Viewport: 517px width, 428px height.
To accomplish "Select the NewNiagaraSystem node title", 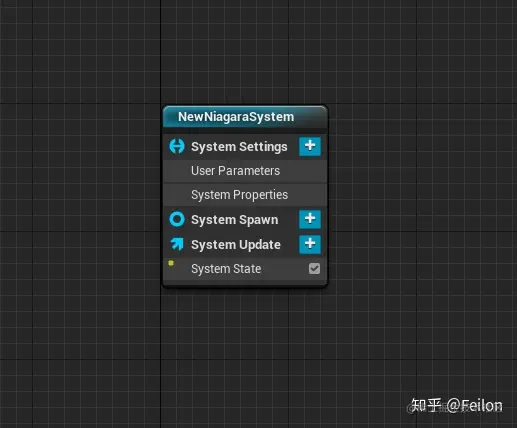I will pyautogui.click(x=236, y=117).
